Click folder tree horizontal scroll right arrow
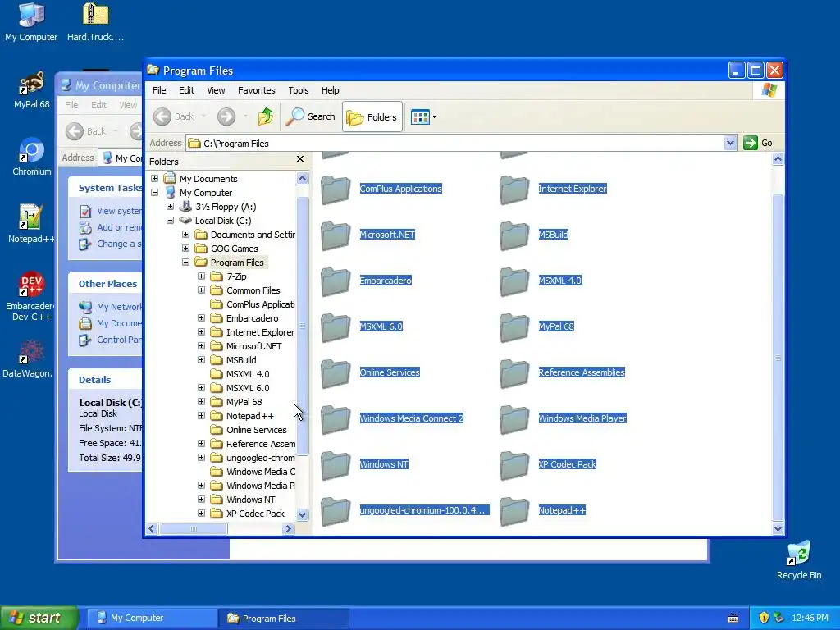 pos(288,529)
